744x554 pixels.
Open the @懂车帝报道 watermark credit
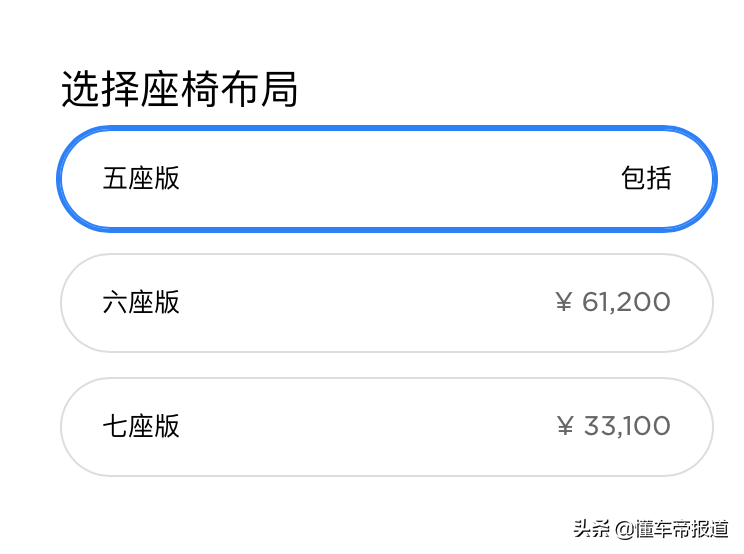(673, 529)
